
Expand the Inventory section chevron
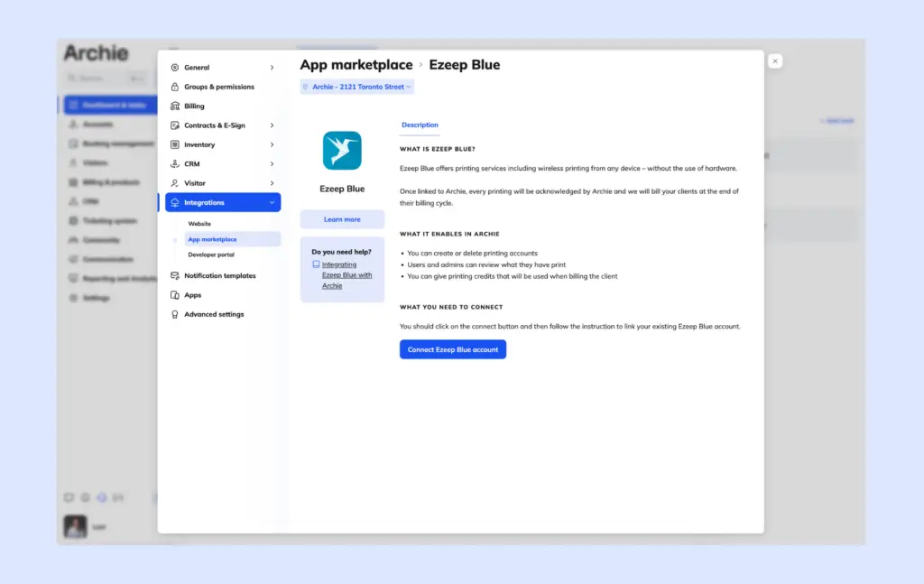[x=272, y=144]
